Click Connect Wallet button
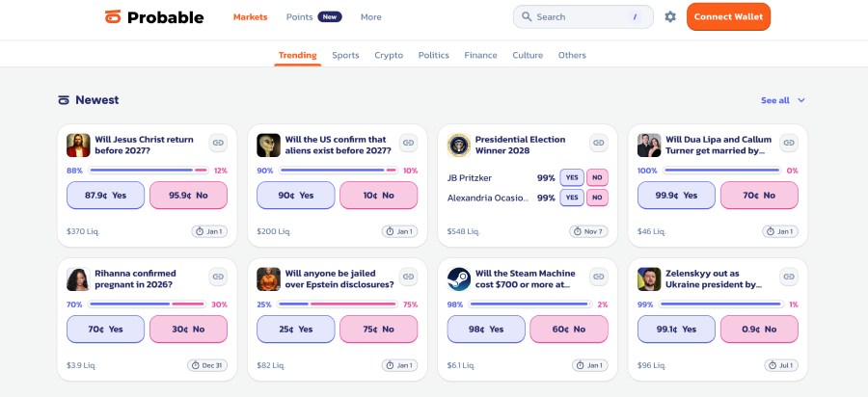The image size is (868, 397). coord(728,16)
